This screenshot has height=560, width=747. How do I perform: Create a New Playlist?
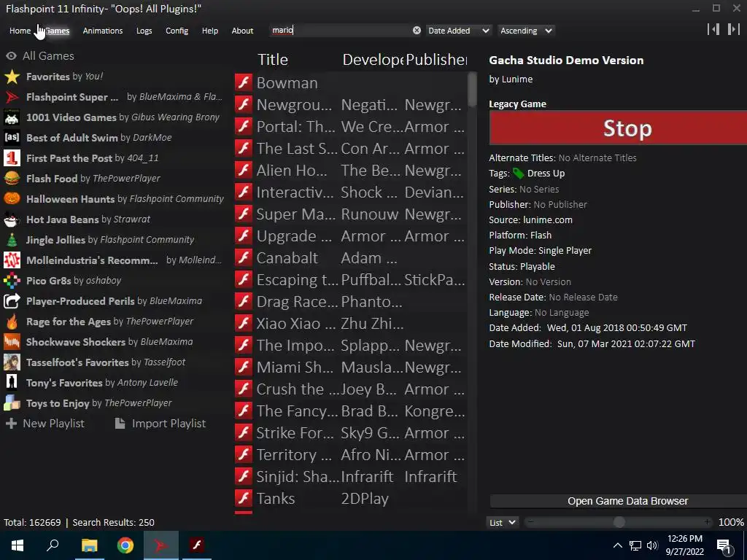tap(44, 424)
